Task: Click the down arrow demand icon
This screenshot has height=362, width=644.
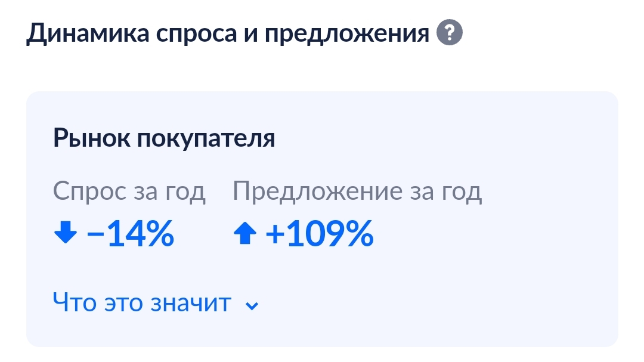Action: coord(66,233)
